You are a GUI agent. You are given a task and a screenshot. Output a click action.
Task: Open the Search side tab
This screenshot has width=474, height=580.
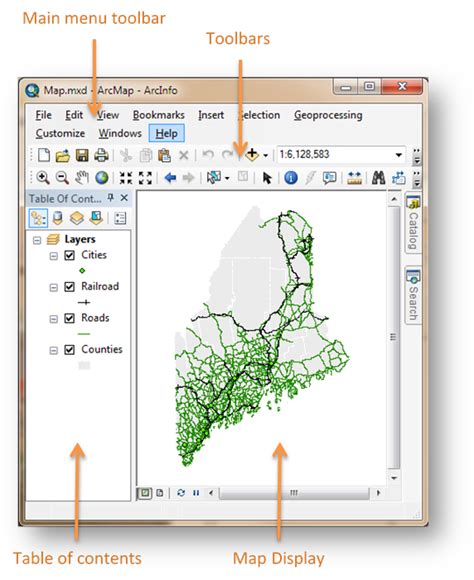(x=413, y=295)
